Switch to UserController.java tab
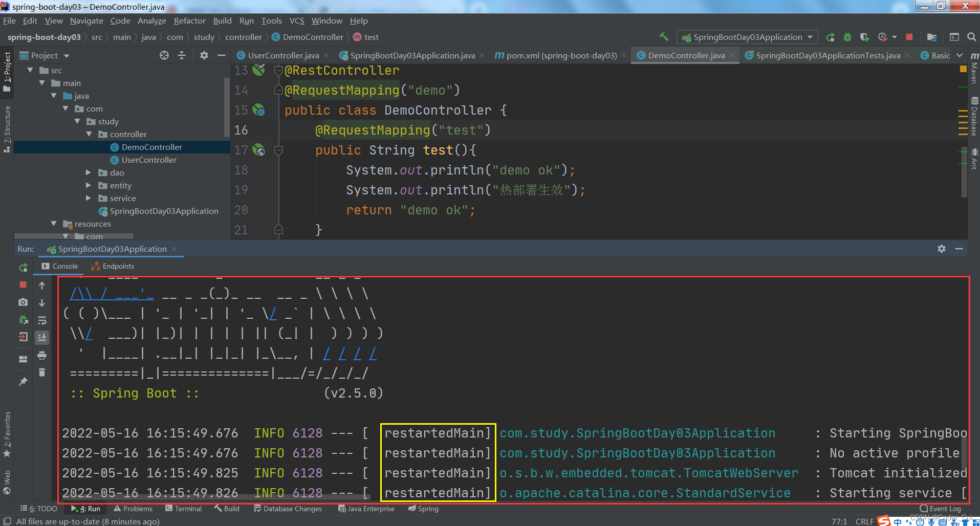This screenshot has height=526, width=980. pyautogui.click(x=283, y=55)
